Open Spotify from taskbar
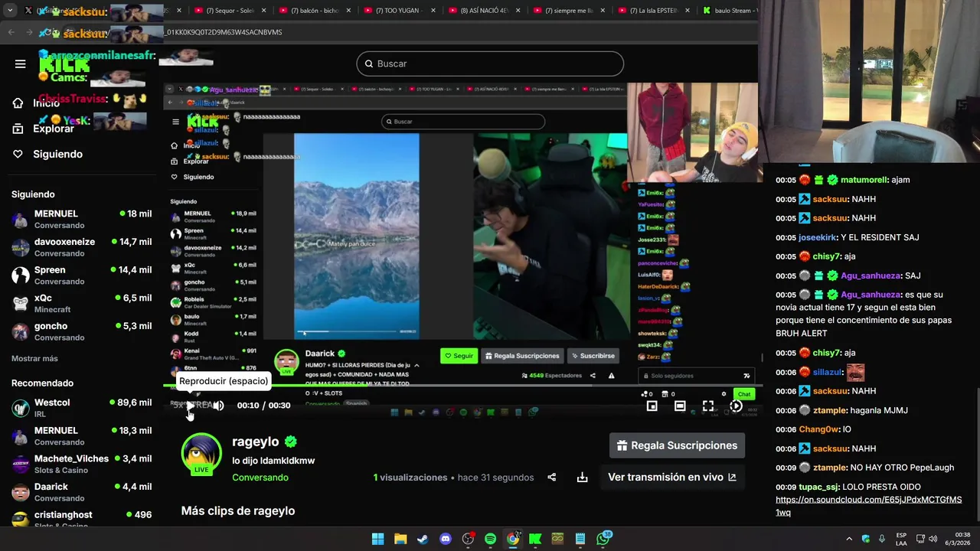Viewport: 980px width, 551px height. [491, 539]
